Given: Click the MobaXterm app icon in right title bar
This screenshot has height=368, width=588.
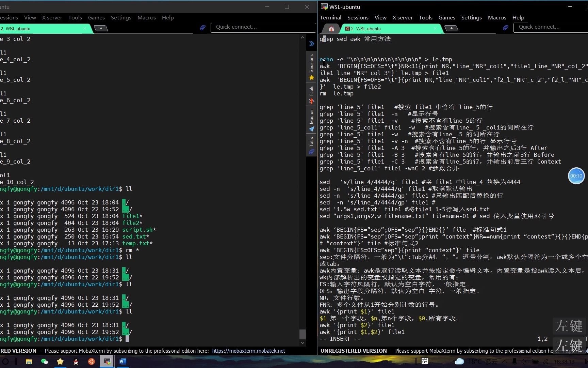Looking at the screenshot, I should coord(324,6).
